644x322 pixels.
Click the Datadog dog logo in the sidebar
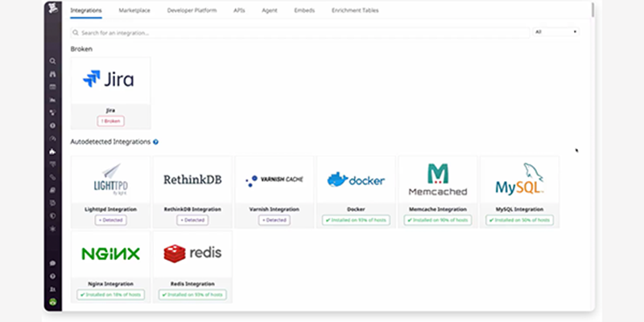pos(52,8)
